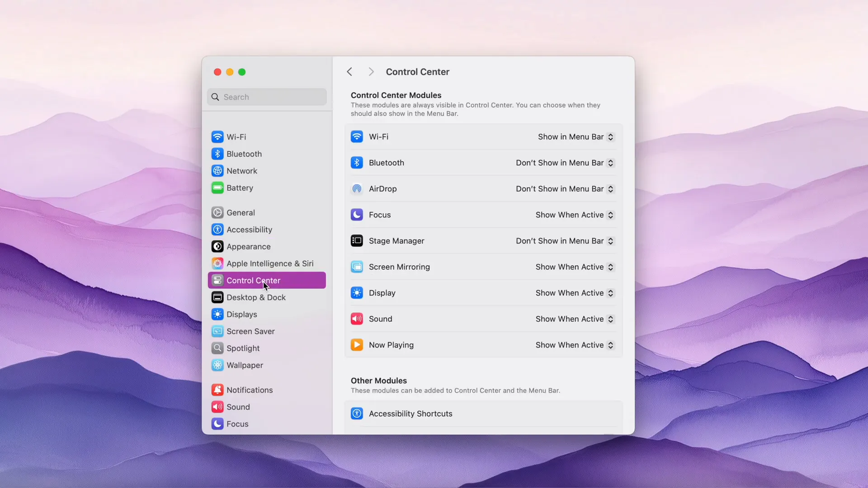This screenshot has width=868, height=488.
Task: Click the Network globe icon in sidebar
Action: click(217, 171)
